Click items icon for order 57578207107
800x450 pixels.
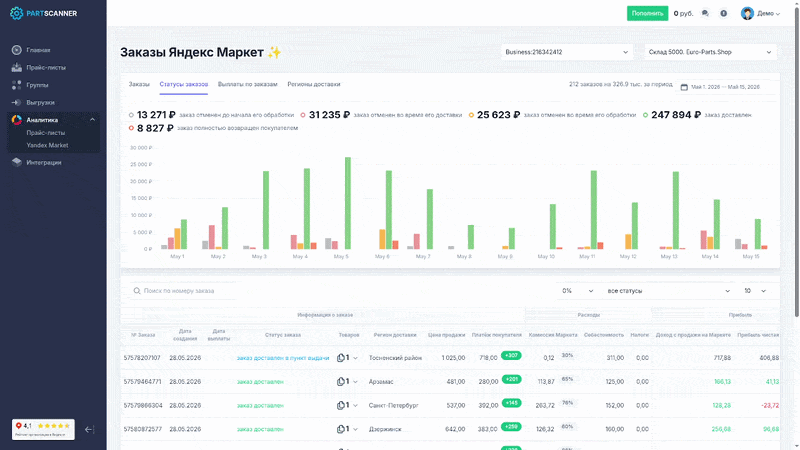pyautogui.click(x=341, y=358)
